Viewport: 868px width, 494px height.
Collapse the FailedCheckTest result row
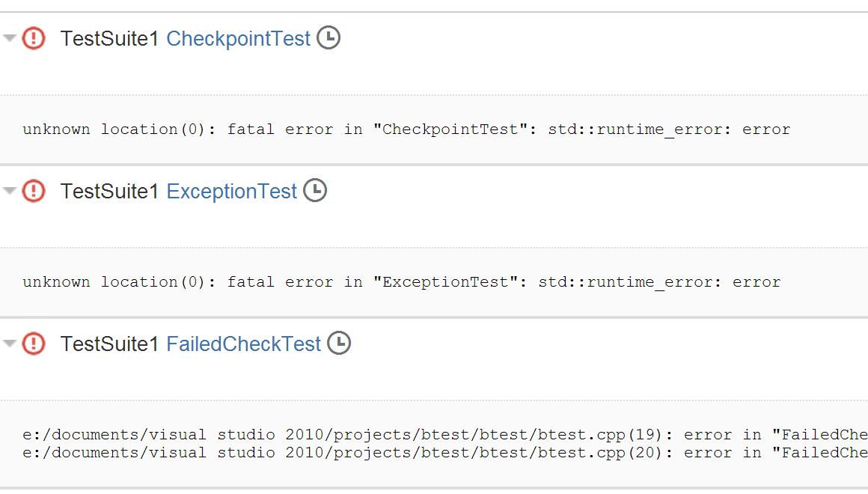pos(10,344)
